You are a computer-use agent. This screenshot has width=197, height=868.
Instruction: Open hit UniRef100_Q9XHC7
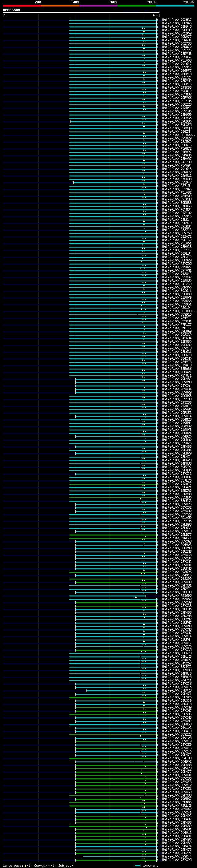177,20
